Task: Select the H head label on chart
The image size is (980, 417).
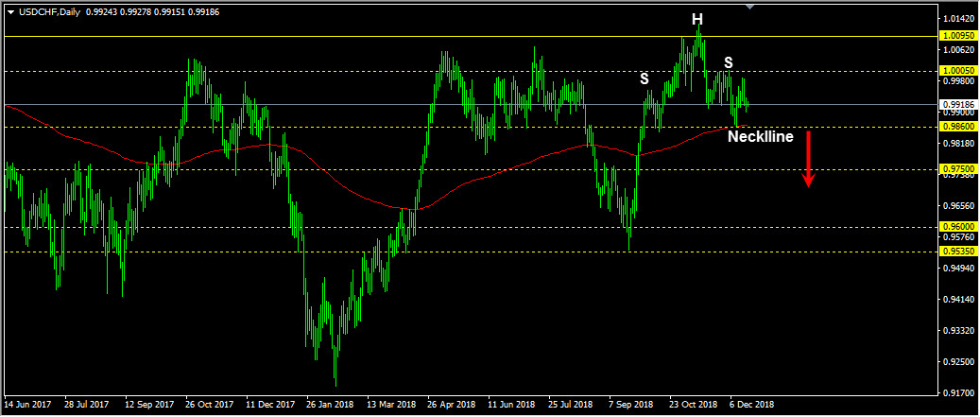Action: click(x=696, y=20)
